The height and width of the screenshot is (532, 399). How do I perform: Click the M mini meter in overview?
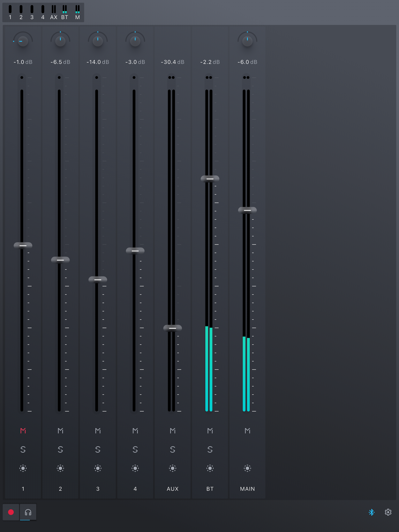(78, 9)
